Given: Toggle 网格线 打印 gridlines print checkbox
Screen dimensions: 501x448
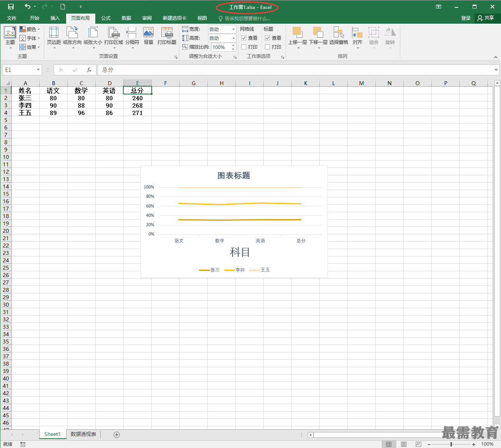Looking at the screenshot, I should (244, 47).
